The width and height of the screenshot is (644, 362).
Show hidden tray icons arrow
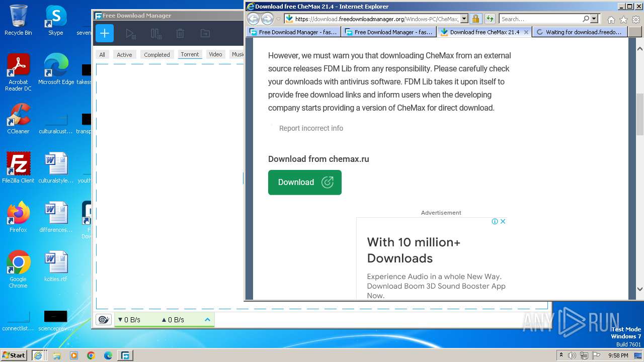click(561, 355)
